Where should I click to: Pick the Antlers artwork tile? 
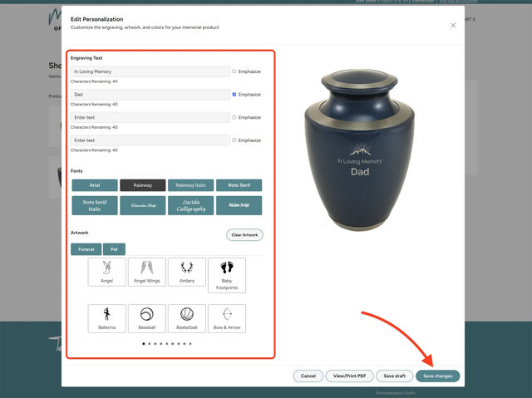click(x=187, y=272)
